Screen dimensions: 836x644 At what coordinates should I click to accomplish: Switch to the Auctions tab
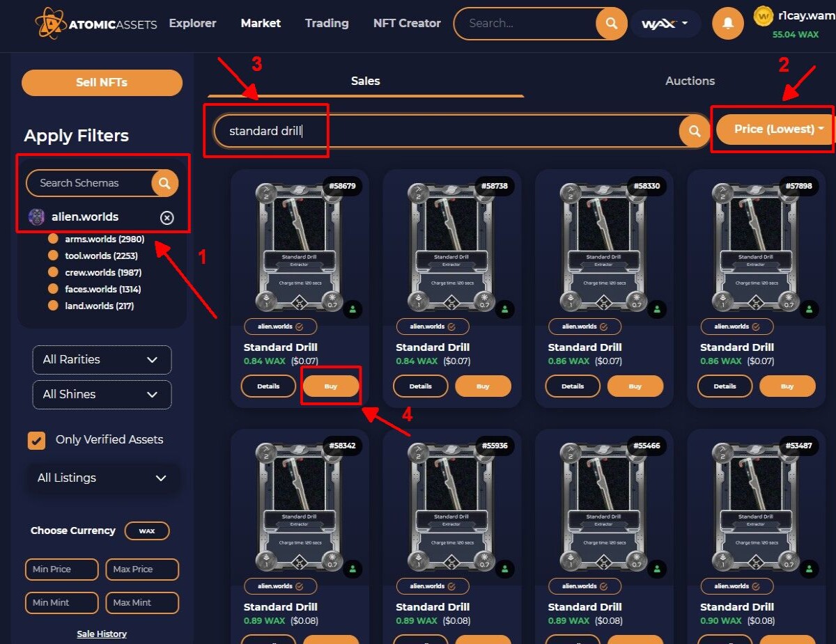pos(690,81)
